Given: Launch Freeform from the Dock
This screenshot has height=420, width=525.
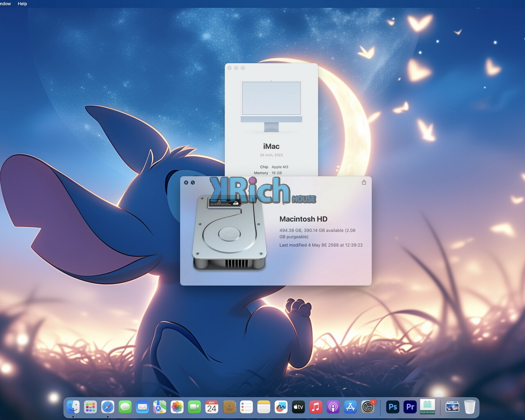Looking at the screenshot, I should 281,407.
